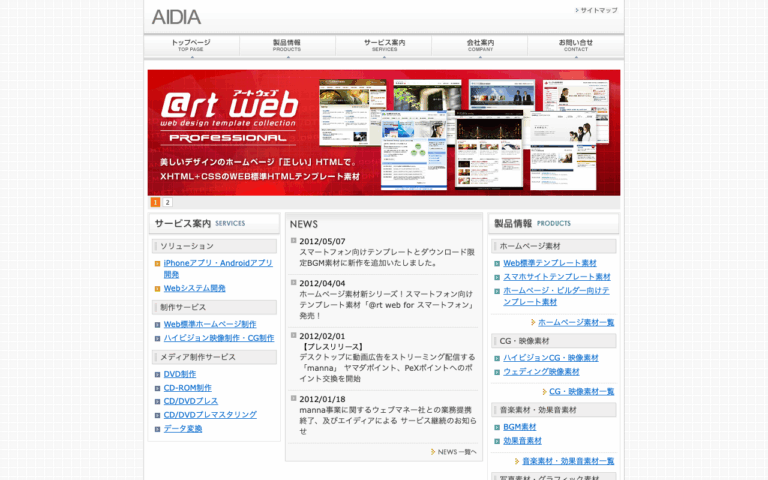Image resolution: width=768 pixels, height=480 pixels.
Task: Click the AIDIA logo
Action: click(176, 17)
